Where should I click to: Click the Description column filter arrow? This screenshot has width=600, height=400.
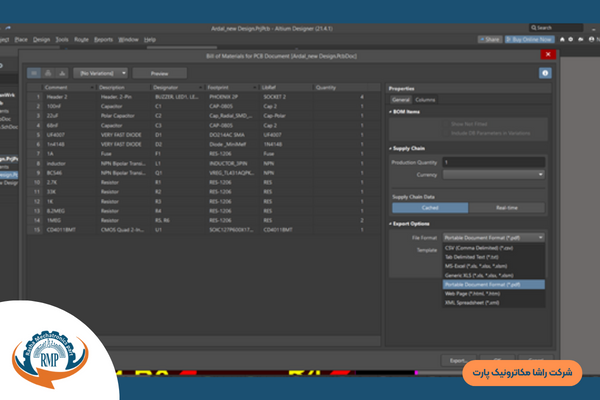[x=147, y=88]
